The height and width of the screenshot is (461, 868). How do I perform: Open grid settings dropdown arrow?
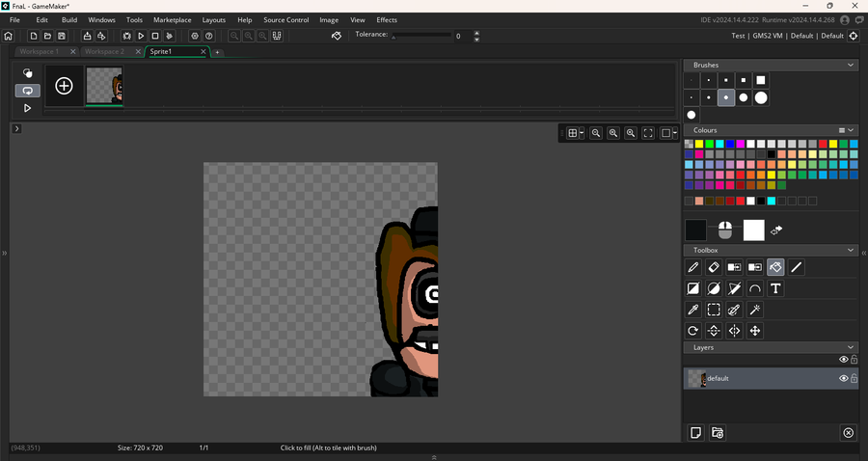pos(582,133)
